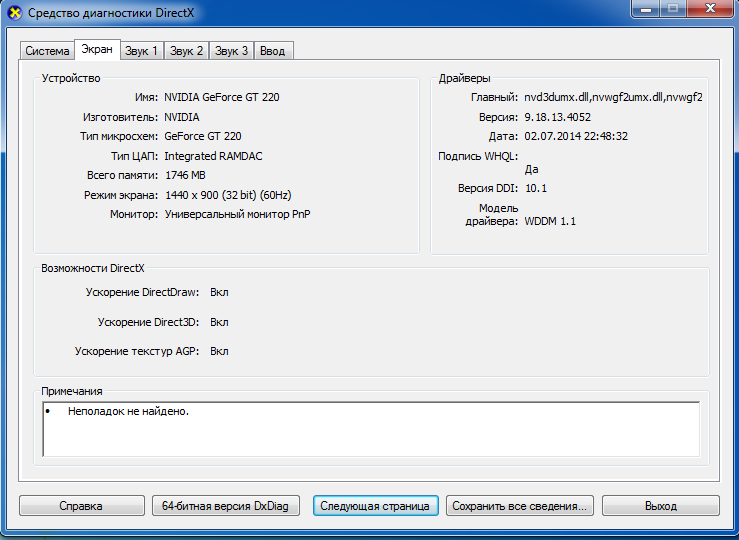The image size is (739, 540).
Task: Click driver date 02.07.2014 22:48:32
Action: 576,136
